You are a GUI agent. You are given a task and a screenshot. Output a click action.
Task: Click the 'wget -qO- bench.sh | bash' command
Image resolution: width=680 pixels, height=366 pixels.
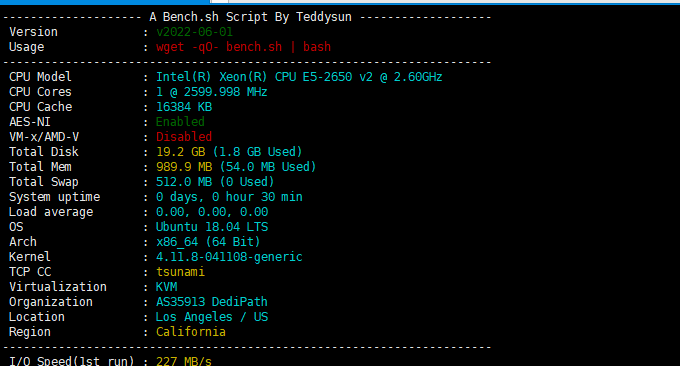click(243, 47)
